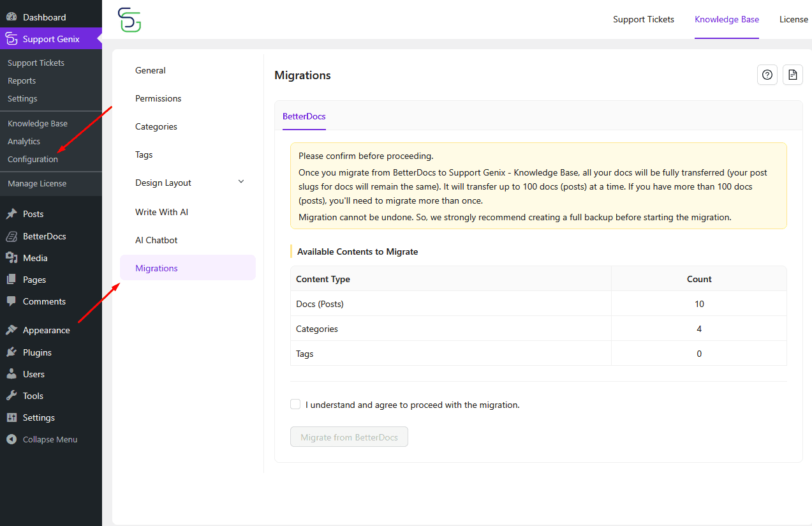
Task: Click the Content Type column header
Action: coord(451,279)
